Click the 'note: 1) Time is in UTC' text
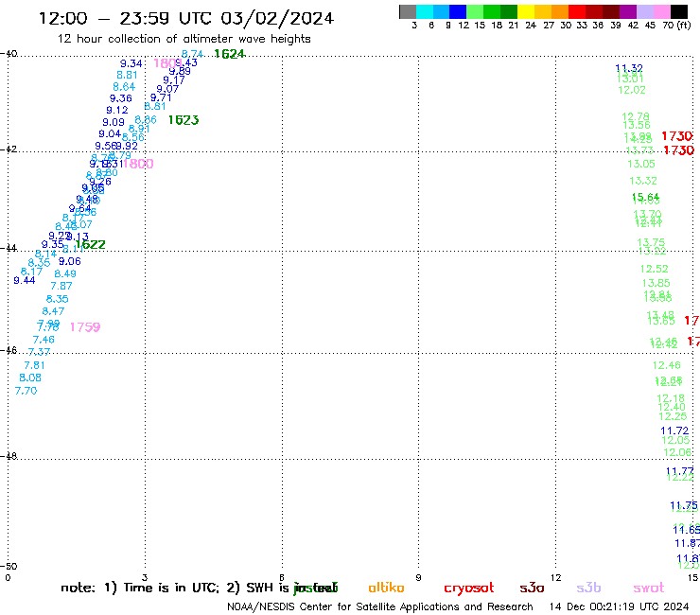700x615 pixels. 140,588
